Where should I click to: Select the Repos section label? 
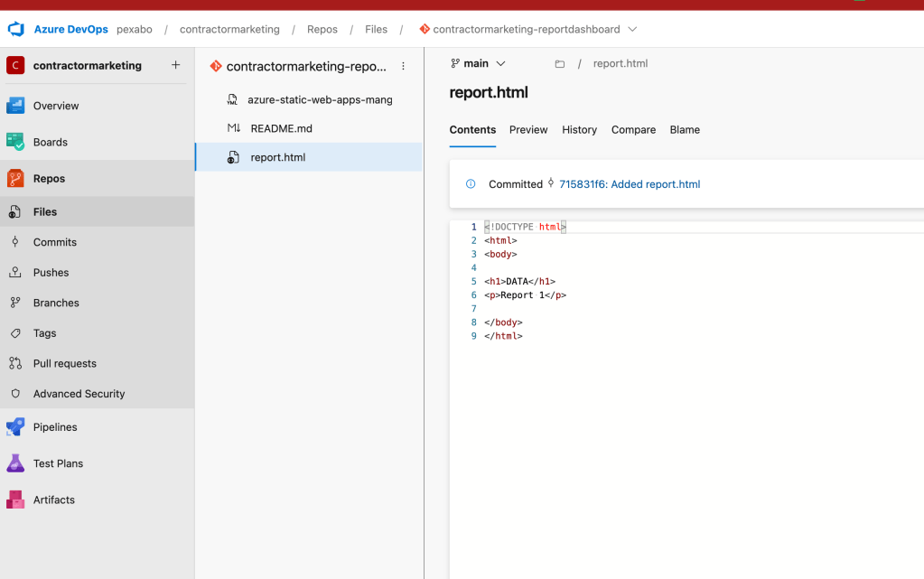49,178
